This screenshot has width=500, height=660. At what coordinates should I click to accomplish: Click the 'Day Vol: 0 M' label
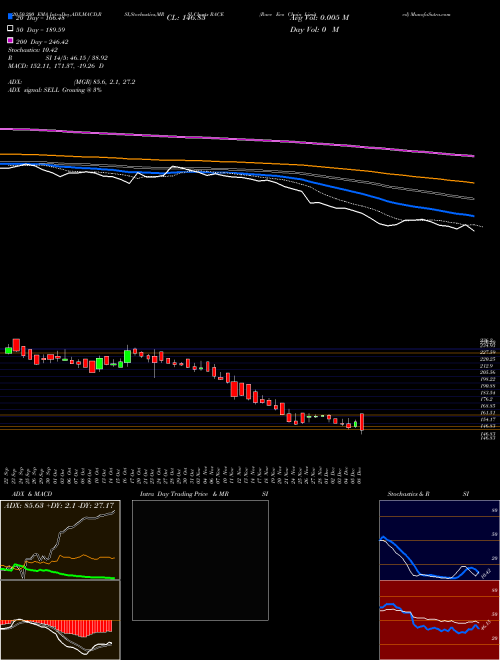[x=314, y=29]
